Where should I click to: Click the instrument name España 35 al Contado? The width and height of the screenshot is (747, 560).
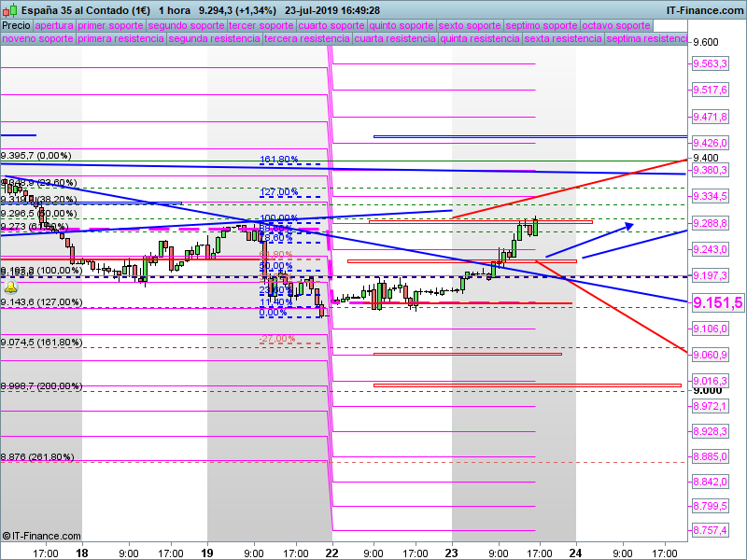point(86,10)
